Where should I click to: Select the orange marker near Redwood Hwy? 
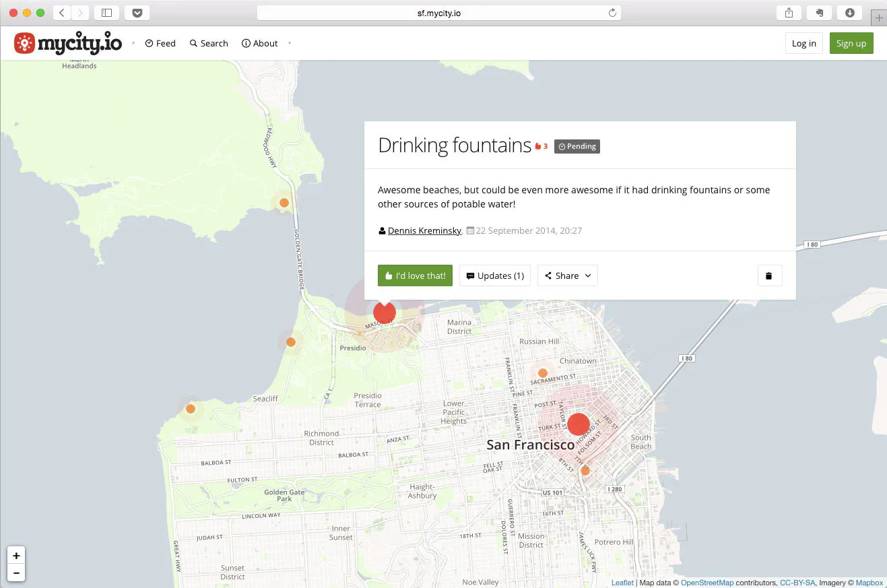[284, 203]
